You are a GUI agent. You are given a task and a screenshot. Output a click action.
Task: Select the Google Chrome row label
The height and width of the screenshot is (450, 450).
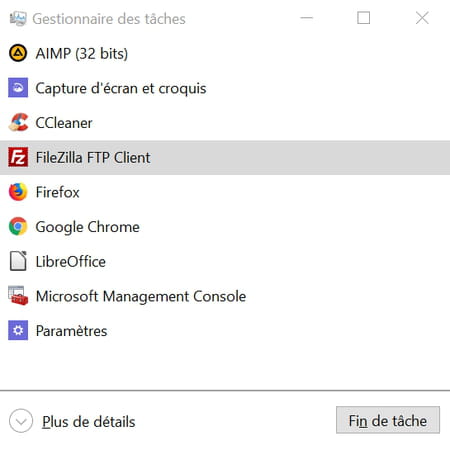point(88,227)
